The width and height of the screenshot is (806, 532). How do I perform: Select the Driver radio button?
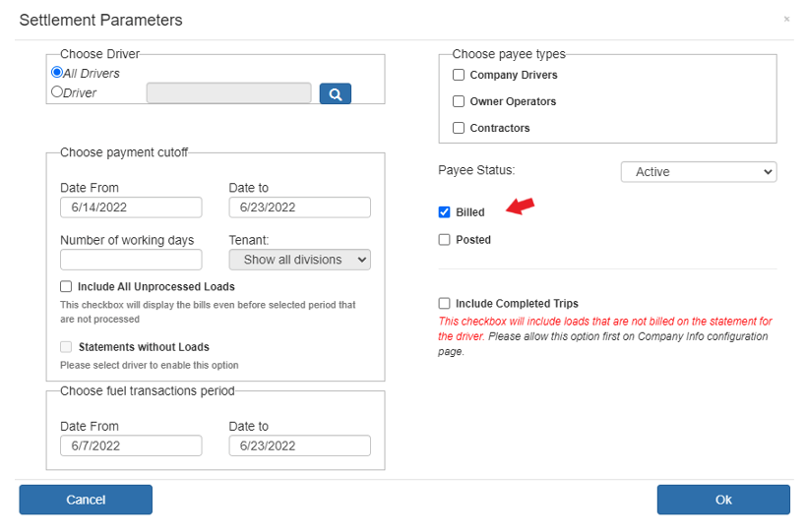[57, 91]
